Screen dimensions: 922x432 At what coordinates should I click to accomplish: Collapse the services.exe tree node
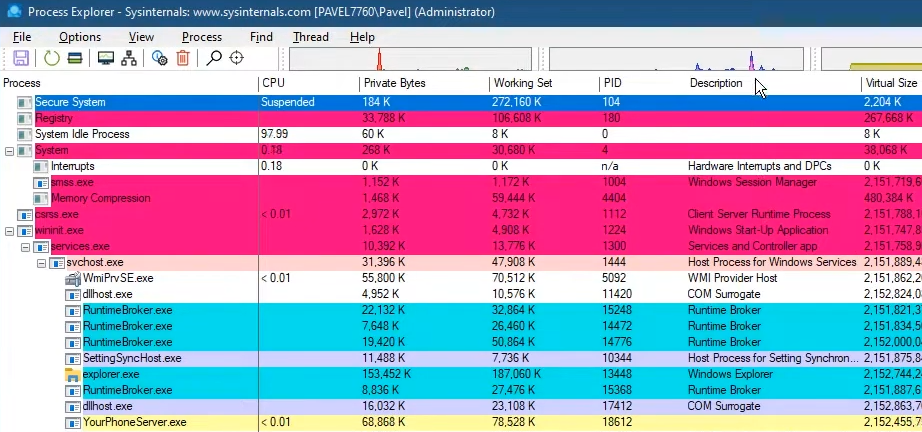(x=25, y=247)
